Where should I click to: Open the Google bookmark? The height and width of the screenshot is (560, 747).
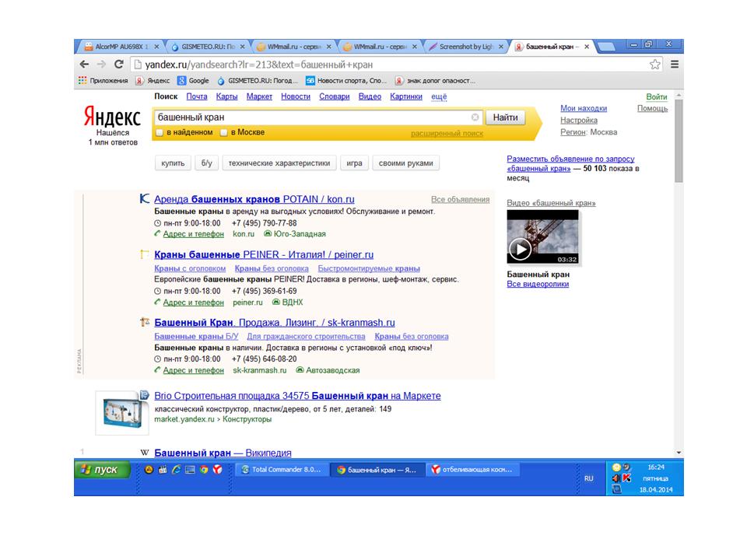[193, 80]
